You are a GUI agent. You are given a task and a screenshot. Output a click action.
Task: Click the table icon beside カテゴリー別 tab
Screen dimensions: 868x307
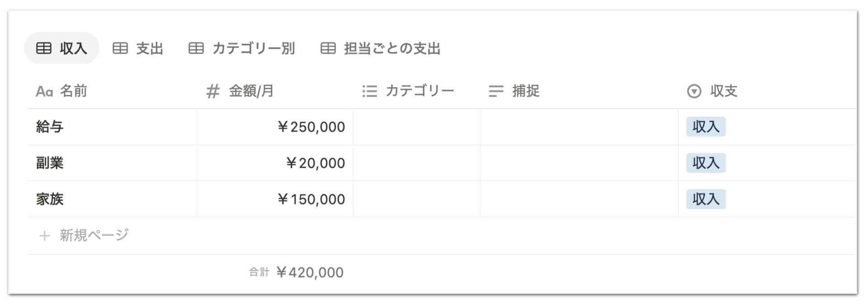pyautogui.click(x=196, y=48)
